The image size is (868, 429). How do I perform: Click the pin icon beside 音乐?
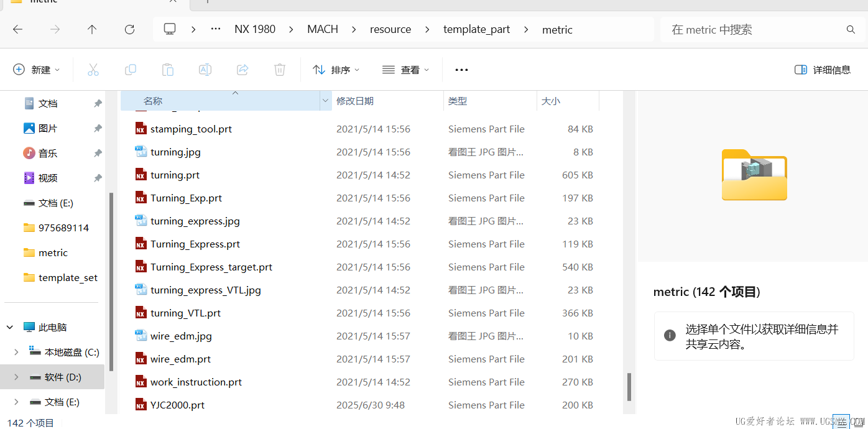[x=98, y=153]
